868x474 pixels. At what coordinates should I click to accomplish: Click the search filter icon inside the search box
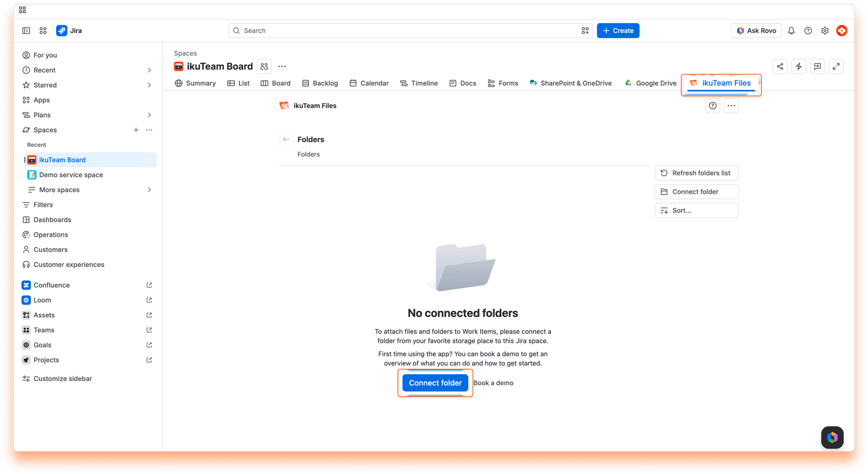[x=585, y=31]
